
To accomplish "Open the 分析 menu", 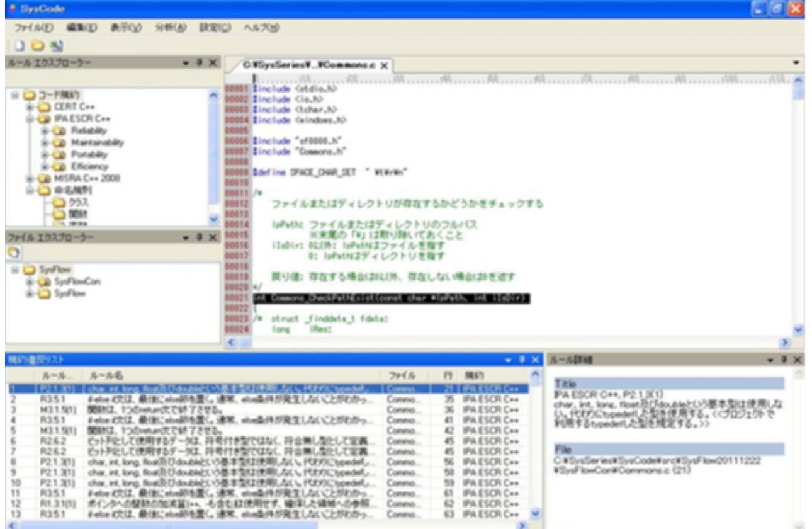I will tap(171, 28).
